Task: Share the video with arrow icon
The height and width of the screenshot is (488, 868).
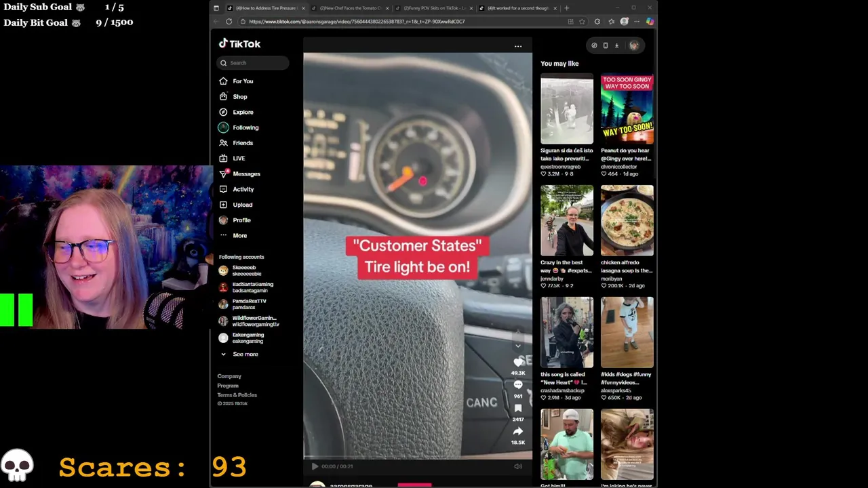Action: (x=518, y=431)
